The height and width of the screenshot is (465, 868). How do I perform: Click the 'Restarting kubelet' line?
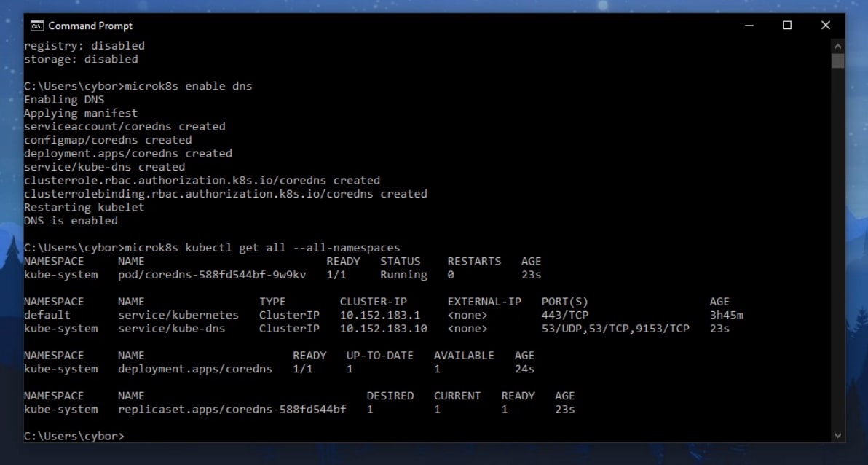84,207
